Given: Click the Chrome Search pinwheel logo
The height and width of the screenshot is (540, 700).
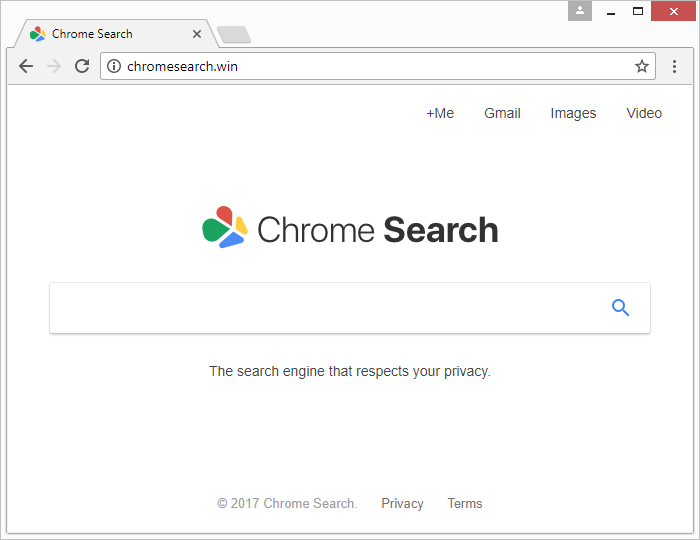Looking at the screenshot, I should (224, 228).
